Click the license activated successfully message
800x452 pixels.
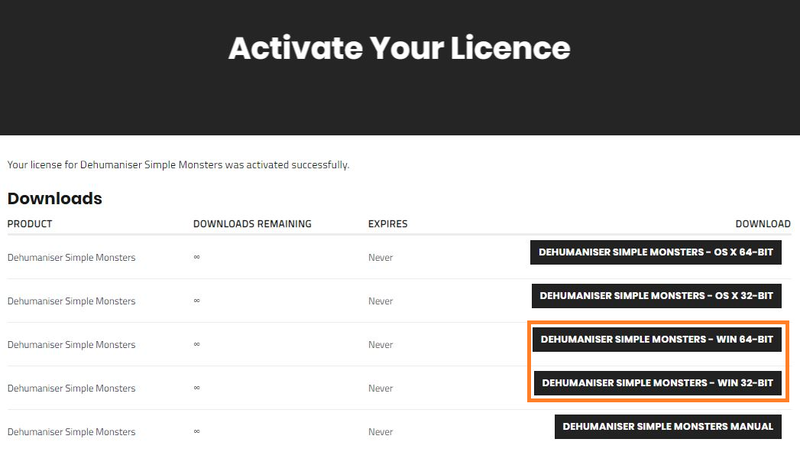point(178,163)
